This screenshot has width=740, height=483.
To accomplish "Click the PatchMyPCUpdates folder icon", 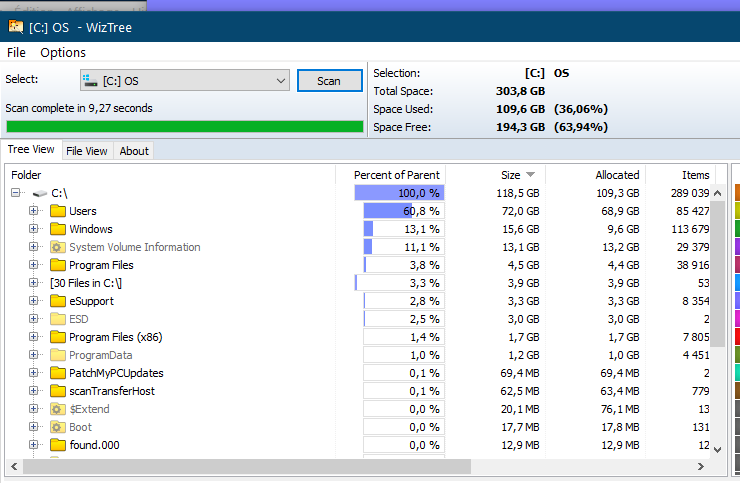I will coord(58,373).
